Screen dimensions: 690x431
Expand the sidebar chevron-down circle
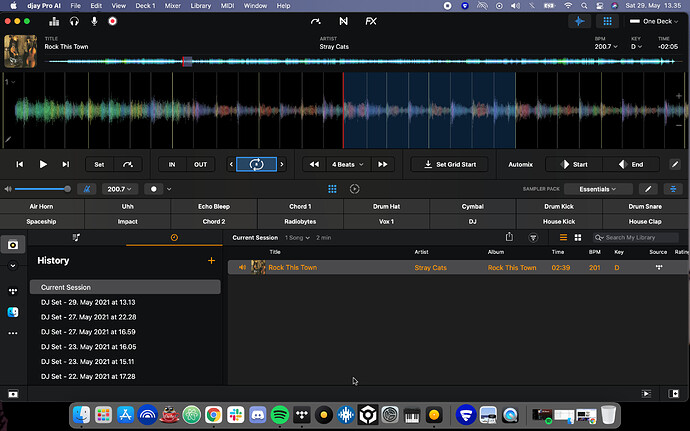click(13, 265)
